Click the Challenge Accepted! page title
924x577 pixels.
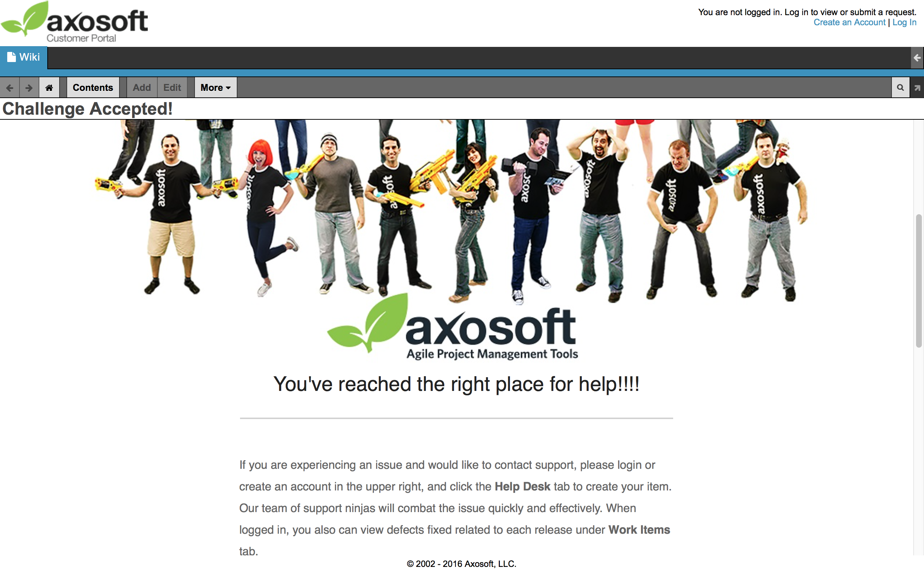pyautogui.click(x=87, y=109)
